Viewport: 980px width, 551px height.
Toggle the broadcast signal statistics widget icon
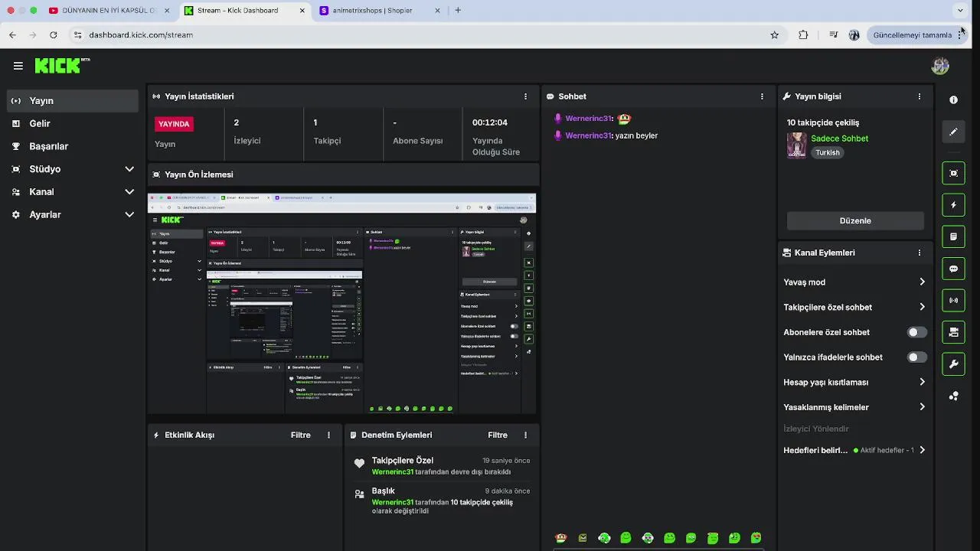[x=953, y=300]
